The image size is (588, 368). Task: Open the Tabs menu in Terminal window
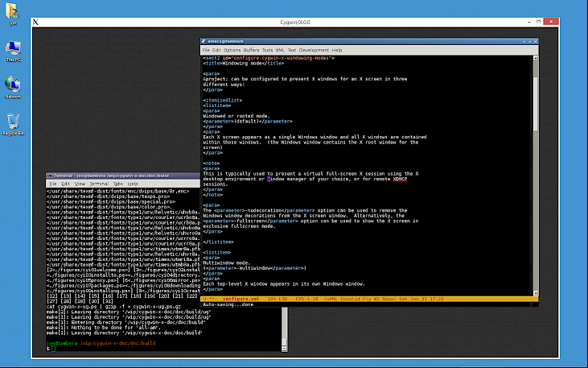point(118,184)
